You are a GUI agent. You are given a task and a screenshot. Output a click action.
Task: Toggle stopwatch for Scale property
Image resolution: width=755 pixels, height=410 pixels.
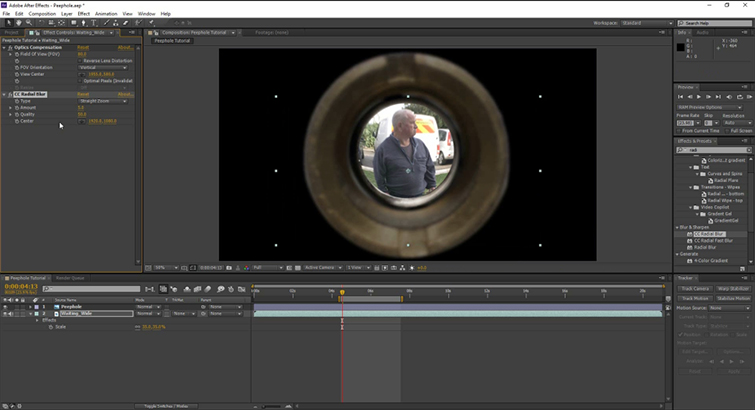pyautogui.click(x=51, y=327)
